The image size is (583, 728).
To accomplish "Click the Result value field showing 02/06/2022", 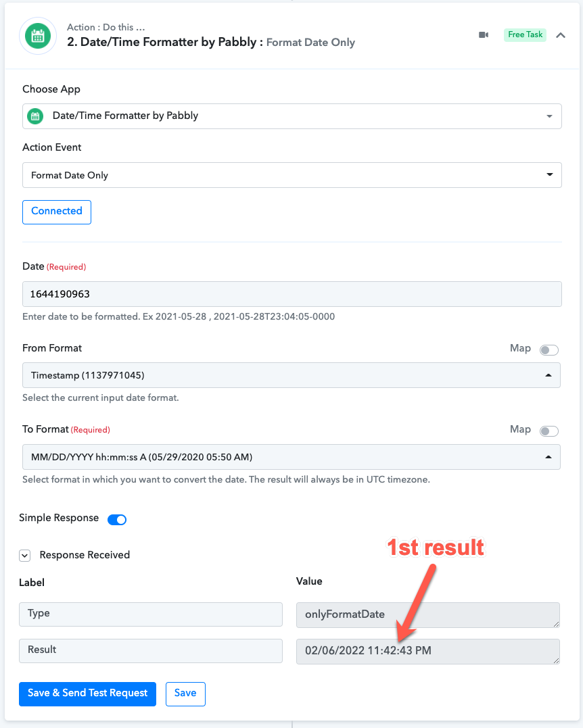I will click(428, 651).
